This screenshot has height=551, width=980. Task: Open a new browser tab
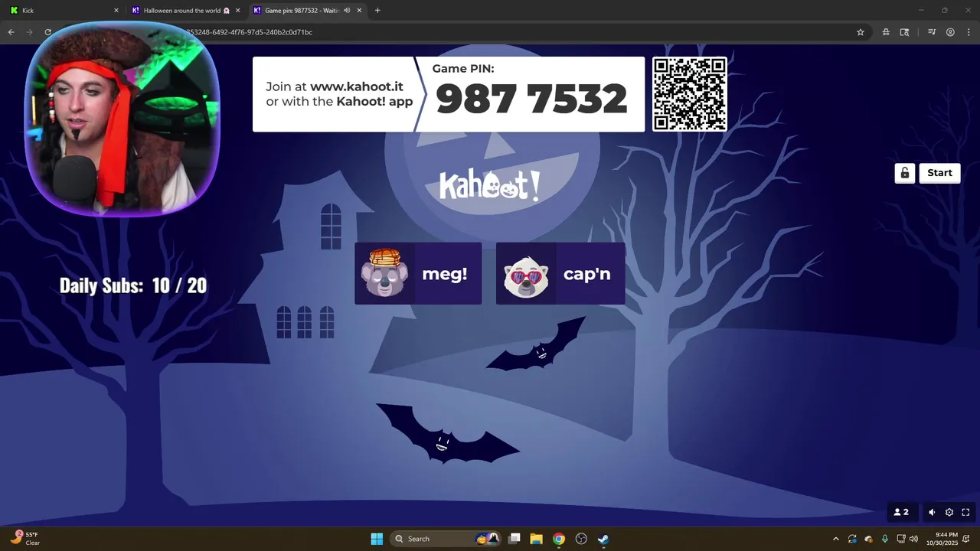pos(377,11)
